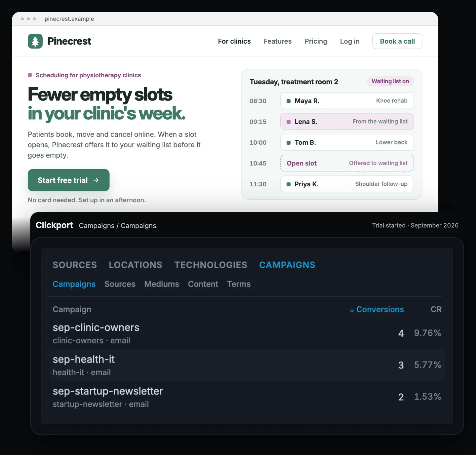Select the 10:00 Tom B. appointment
The height and width of the screenshot is (455, 476).
pos(347,142)
